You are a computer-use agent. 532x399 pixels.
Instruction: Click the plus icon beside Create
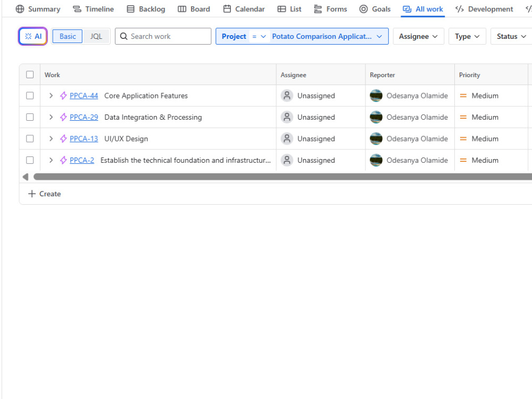(32, 194)
